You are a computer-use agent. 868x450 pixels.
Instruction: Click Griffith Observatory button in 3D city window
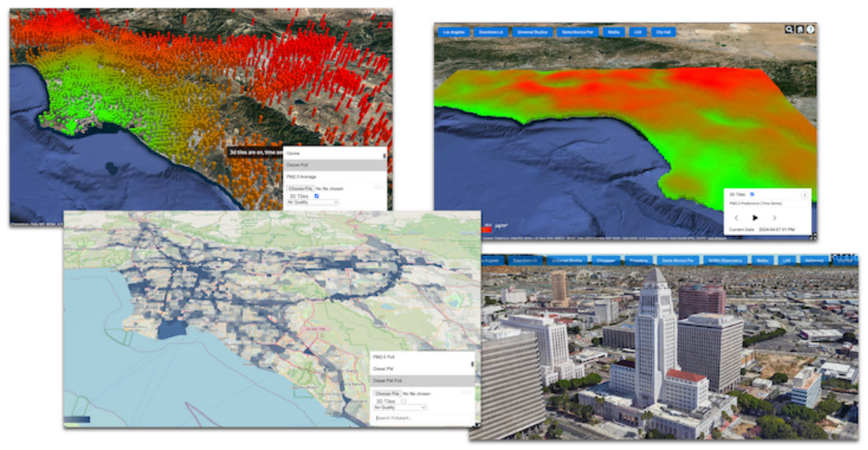pos(725,261)
